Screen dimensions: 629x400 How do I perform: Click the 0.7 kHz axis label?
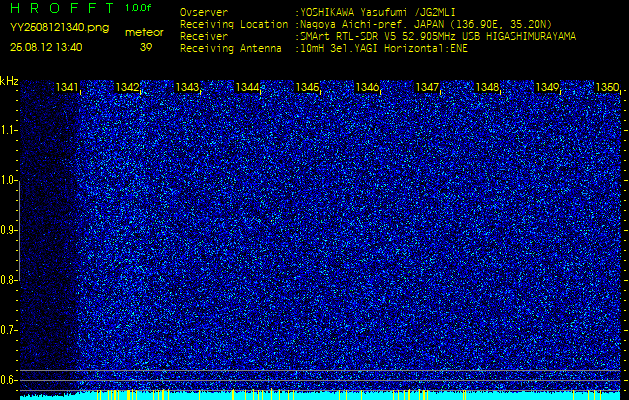(x=8, y=330)
